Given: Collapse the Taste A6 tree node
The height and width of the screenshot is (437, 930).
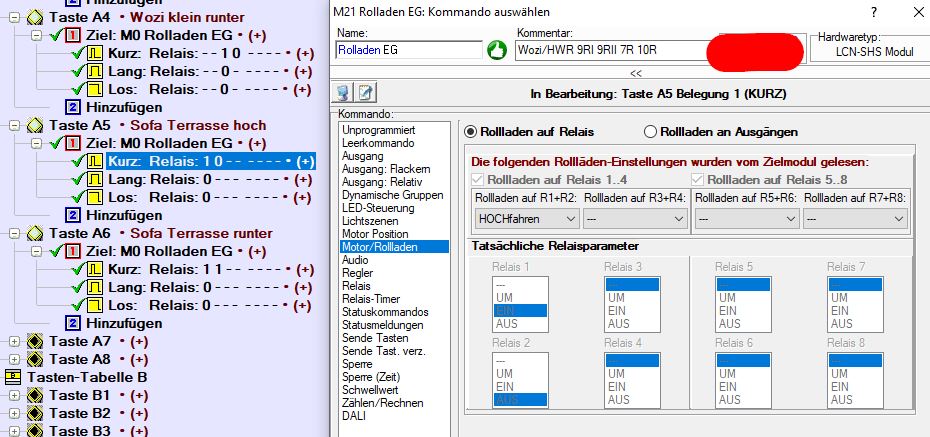Looking at the screenshot, I should (x=13, y=234).
